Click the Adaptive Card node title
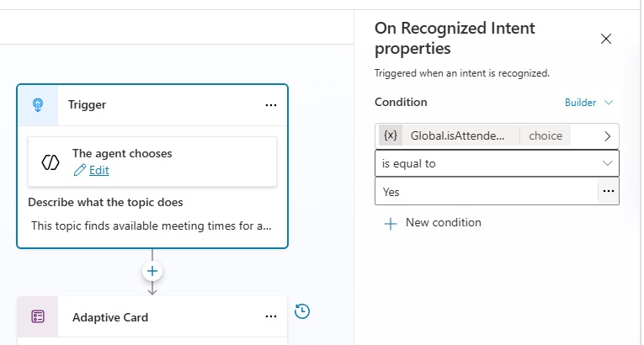 point(110,317)
